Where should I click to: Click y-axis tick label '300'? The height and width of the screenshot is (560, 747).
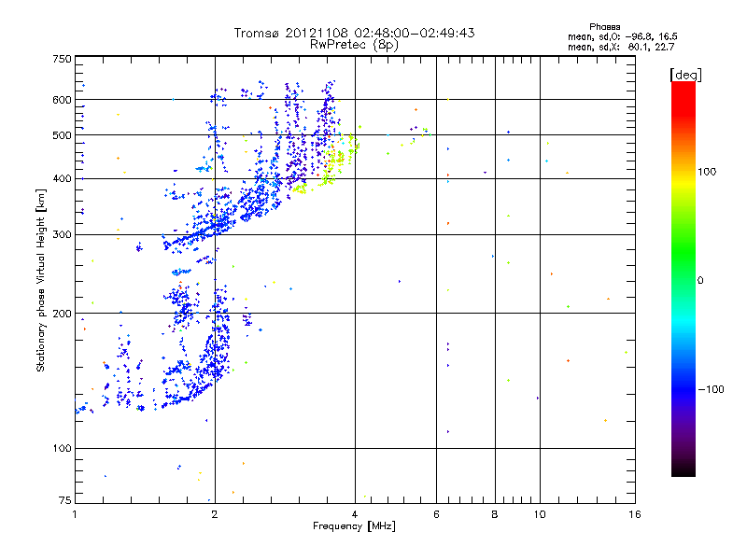(62, 235)
